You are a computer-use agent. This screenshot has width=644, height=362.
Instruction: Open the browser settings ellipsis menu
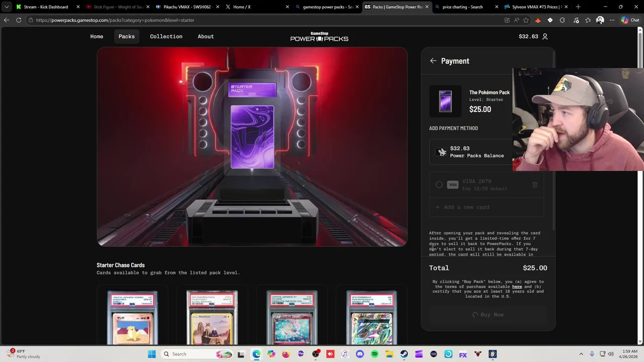point(612,20)
